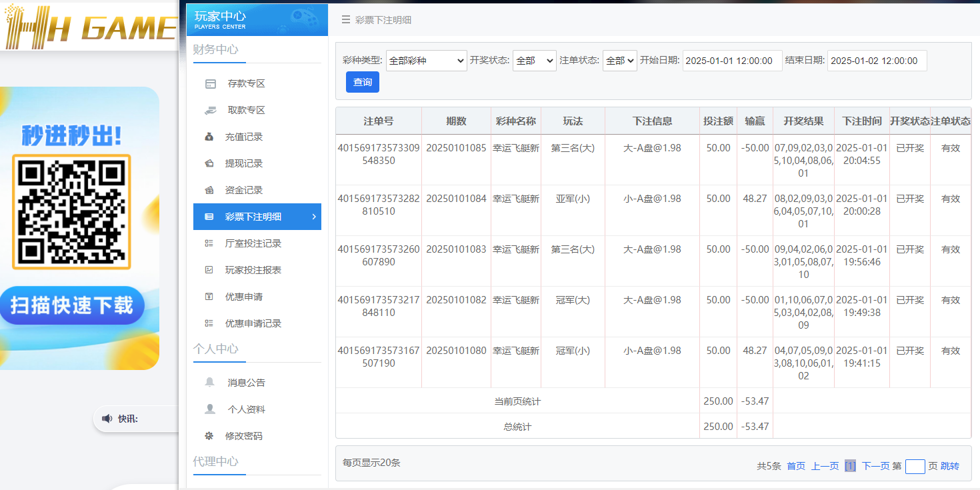Screen dimensions: 980x490
Task: Select the 资金记录 funds icon
Action: 211,189
